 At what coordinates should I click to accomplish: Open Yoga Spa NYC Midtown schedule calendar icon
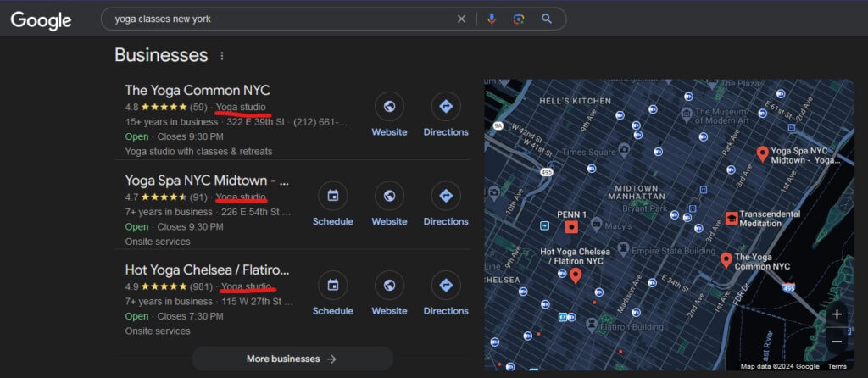click(x=332, y=196)
